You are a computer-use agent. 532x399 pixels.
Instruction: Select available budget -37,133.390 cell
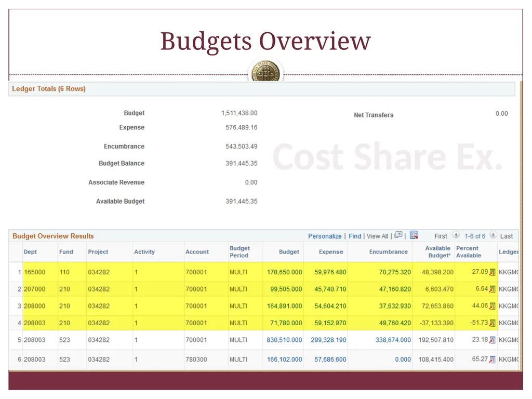pyautogui.click(x=436, y=323)
